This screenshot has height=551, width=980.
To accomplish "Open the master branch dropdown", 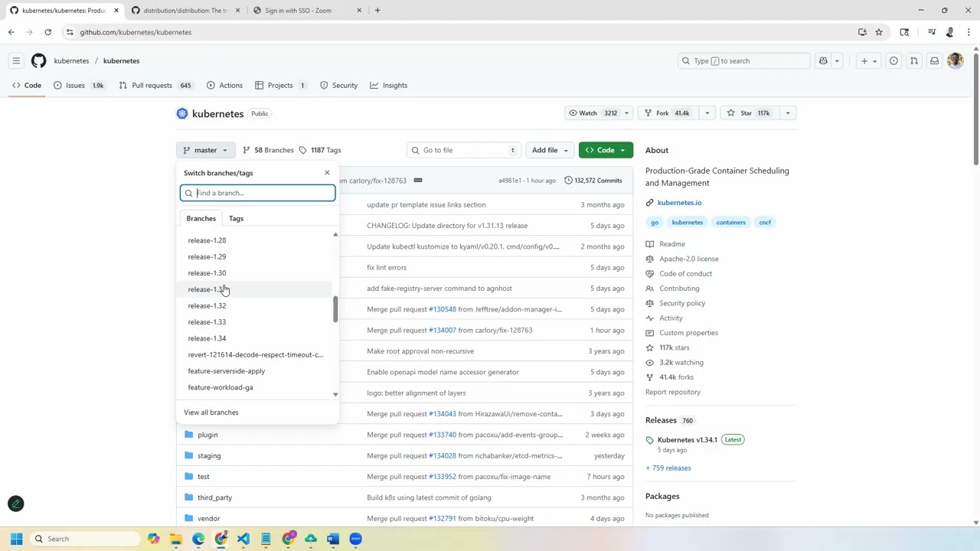I will pyautogui.click(x=205, y=150).
